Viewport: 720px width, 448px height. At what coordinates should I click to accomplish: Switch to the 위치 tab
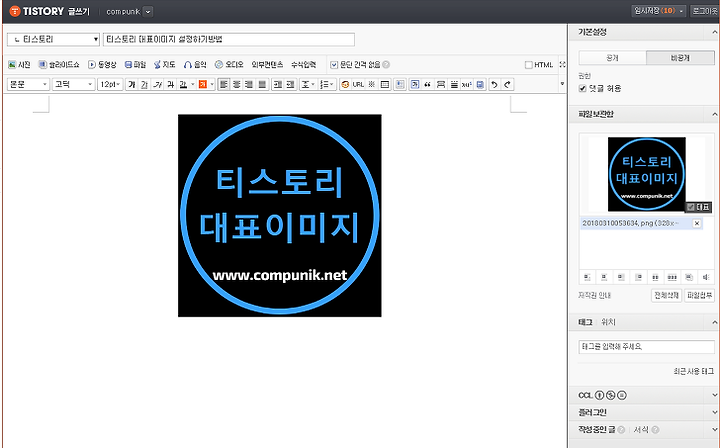(x=608, y=322)
